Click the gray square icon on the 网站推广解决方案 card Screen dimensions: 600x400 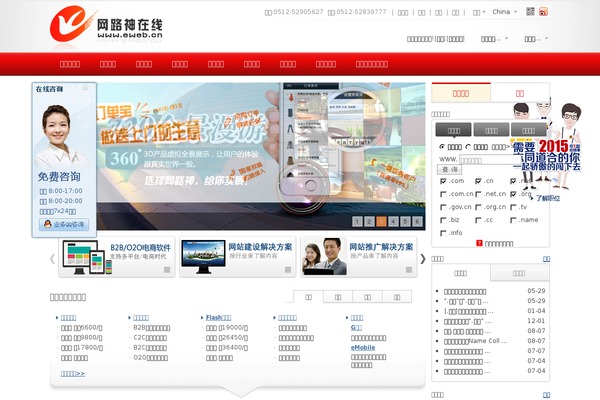pyautogui.click(x=409, y=270)
